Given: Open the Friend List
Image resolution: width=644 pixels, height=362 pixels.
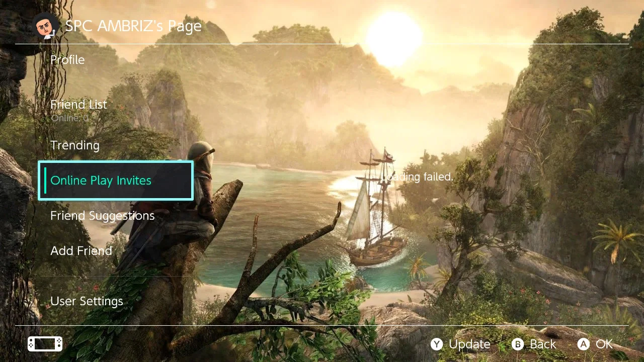Looking at the screenshot, I should [x=78, y=105].
